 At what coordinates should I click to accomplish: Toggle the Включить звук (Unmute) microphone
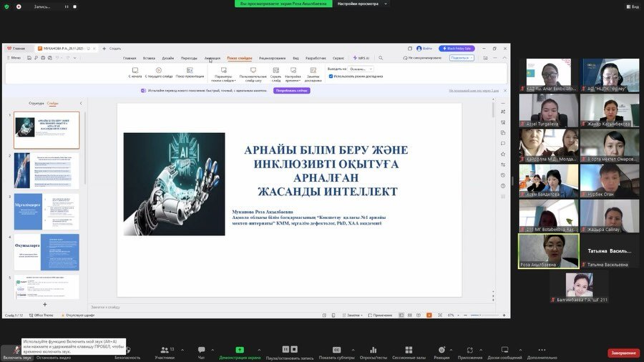16,350
